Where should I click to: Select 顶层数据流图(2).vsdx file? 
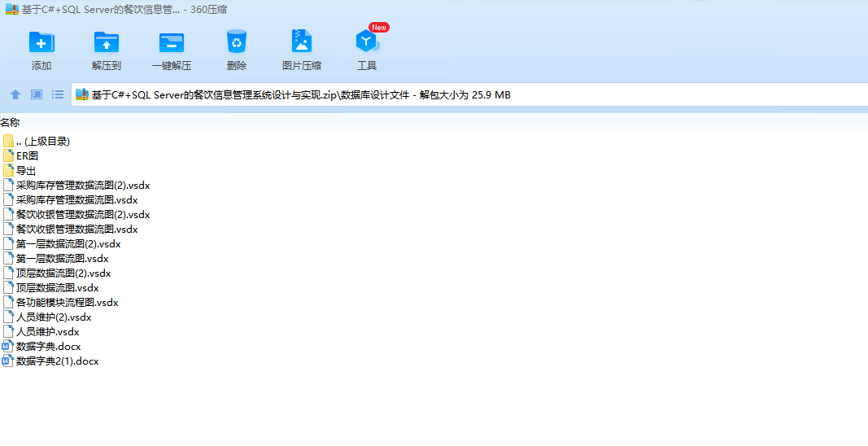(57, 273)
